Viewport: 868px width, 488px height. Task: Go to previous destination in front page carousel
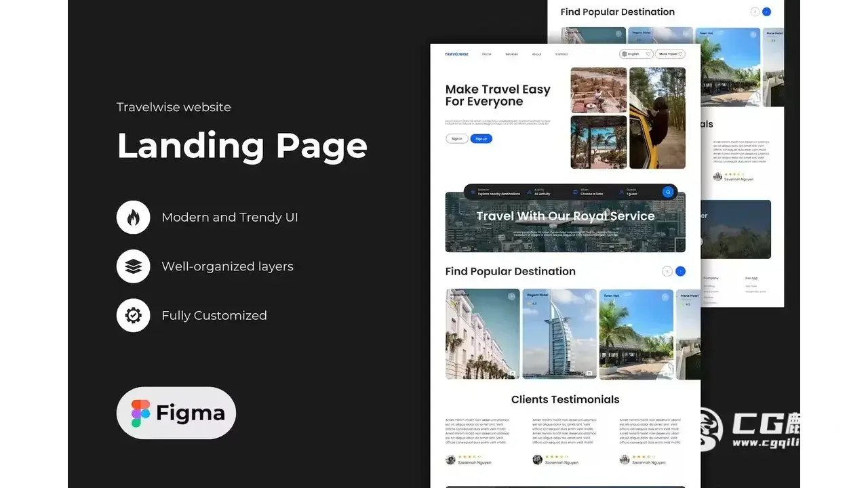pos(667,271)
